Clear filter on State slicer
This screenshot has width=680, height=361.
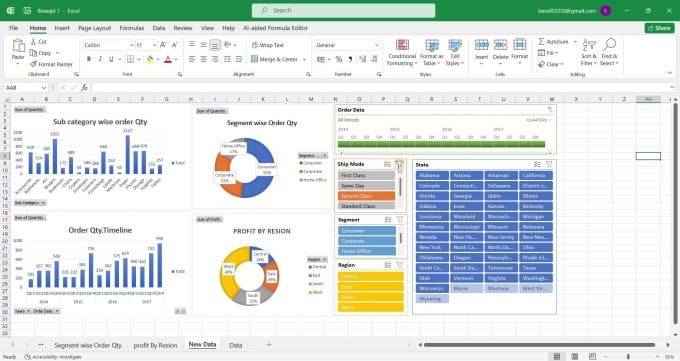(549, 164)
